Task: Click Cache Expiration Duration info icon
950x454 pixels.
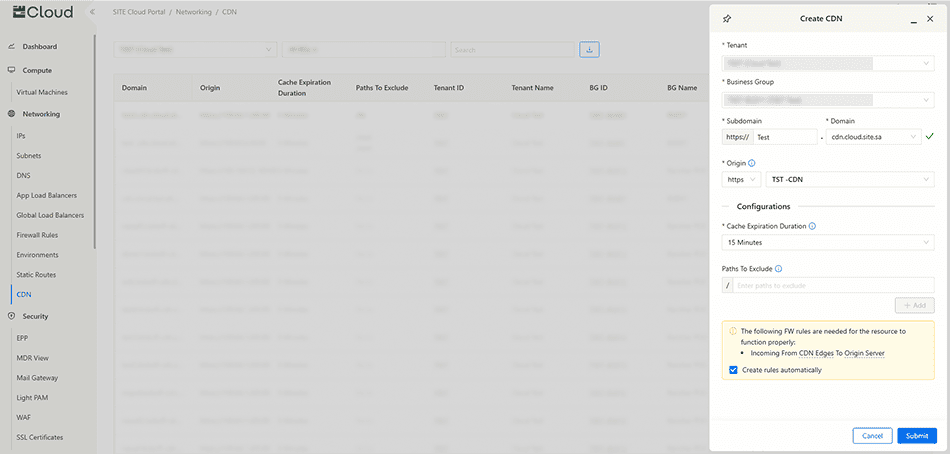Action: point(812,226)
